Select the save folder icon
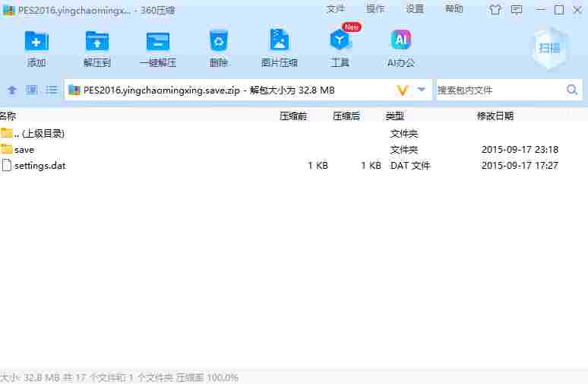The width and height of the screenshot is (588, 384). 6,149
